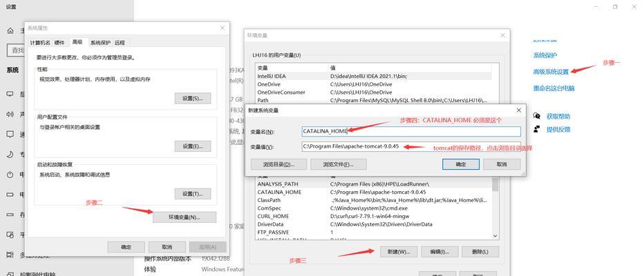The height and width of the screenshot is (276, 644).
Task: Select DriverData system variable row
Action: coord(373,224)
